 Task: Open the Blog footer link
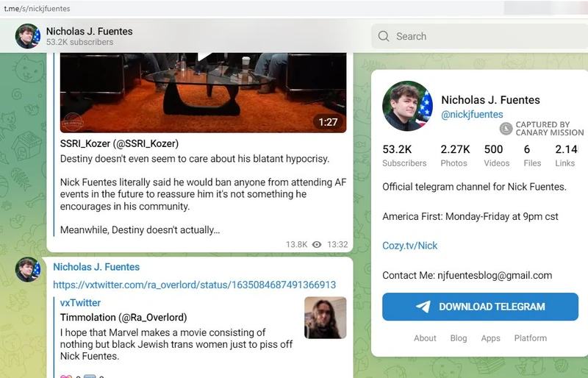(x=458, y=338)
